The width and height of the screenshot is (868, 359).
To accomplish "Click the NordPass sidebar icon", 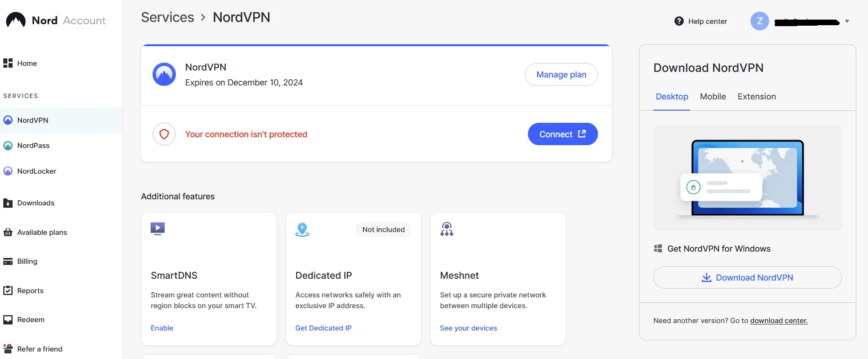I will 8,146.
